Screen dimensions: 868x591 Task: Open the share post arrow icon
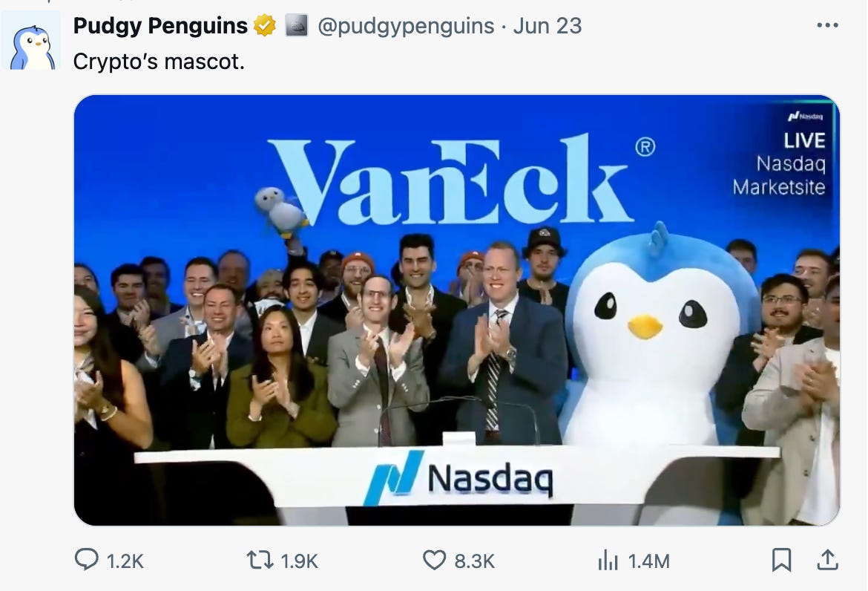coord(828,559)
